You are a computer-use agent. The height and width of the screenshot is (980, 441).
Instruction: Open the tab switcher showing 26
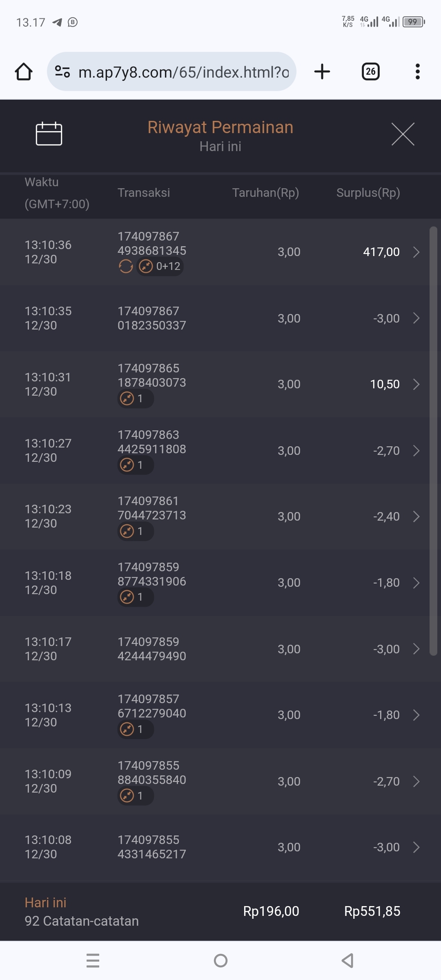point(370,72)
